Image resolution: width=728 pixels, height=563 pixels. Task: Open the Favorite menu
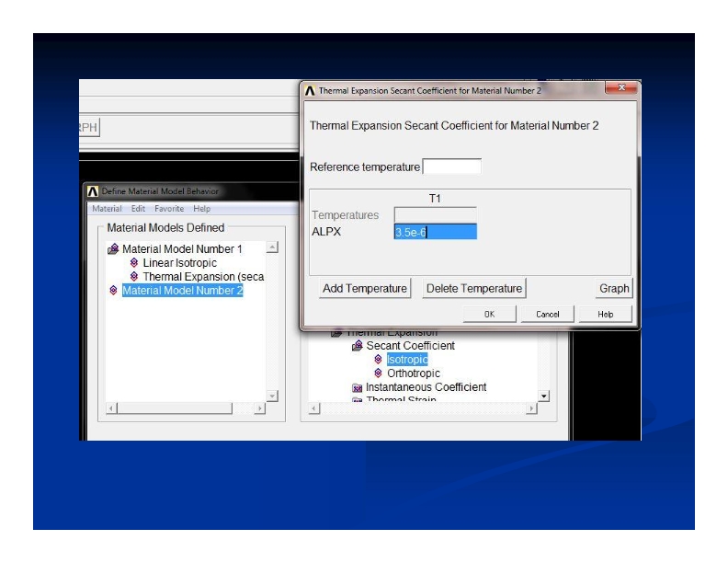pos(169,209)
